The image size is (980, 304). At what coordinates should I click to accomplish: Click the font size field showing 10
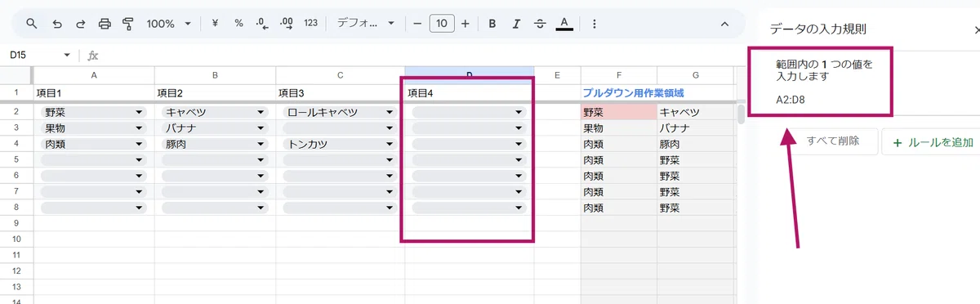[441, 24]
